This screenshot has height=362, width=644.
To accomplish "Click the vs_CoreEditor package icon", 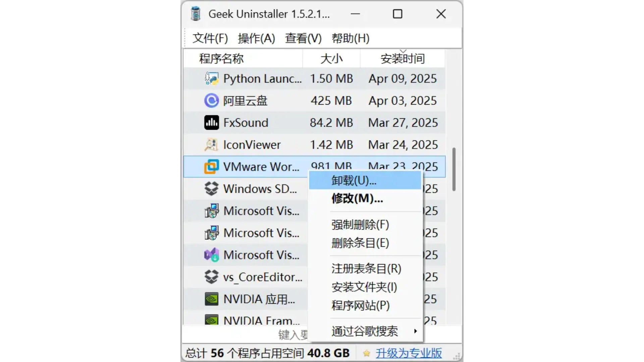I will coord(211,277).
